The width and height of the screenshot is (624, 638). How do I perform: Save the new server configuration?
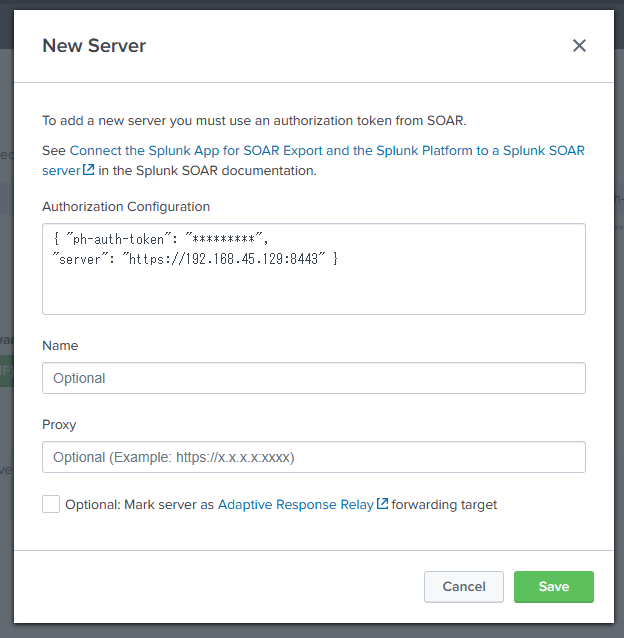tap(554, 586)
